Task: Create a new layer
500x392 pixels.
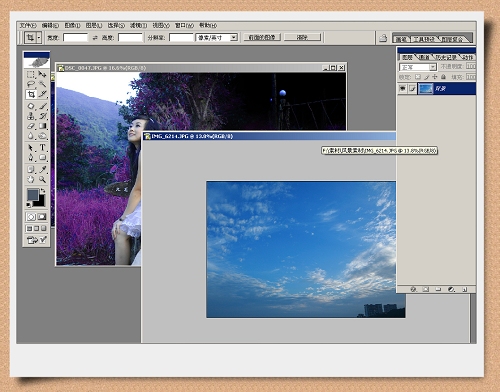Action: click(x=464, y=289)
